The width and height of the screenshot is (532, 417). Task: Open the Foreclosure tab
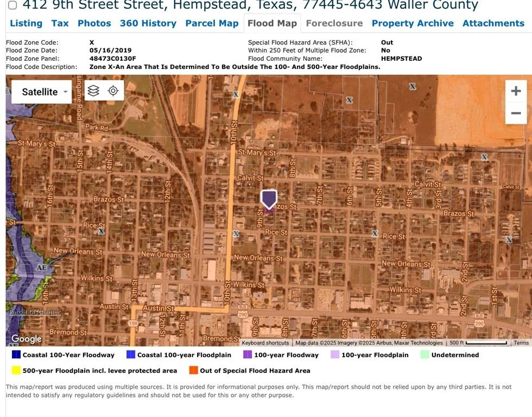click(334, 23)
